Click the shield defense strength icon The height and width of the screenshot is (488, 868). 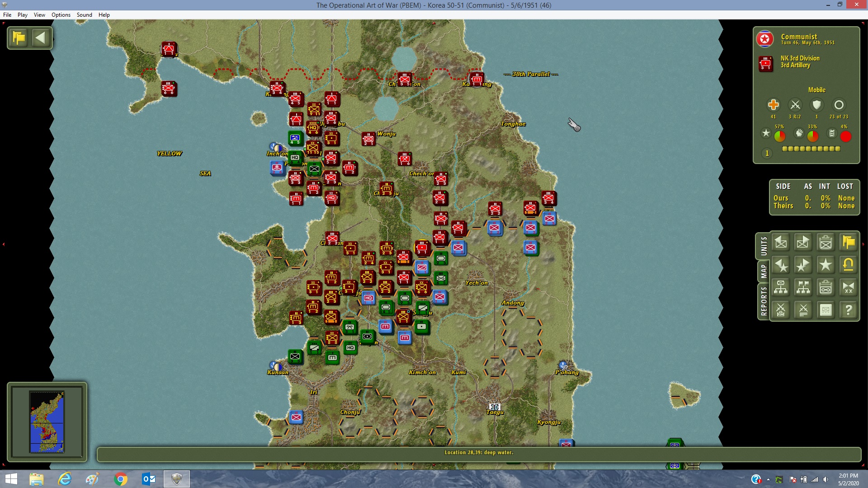coord(816,105)
